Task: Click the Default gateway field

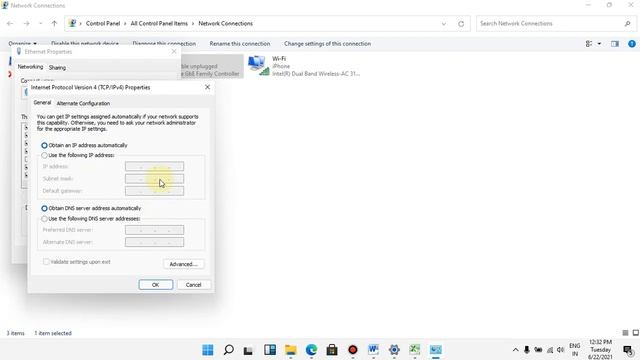Action: coord(154,191)
